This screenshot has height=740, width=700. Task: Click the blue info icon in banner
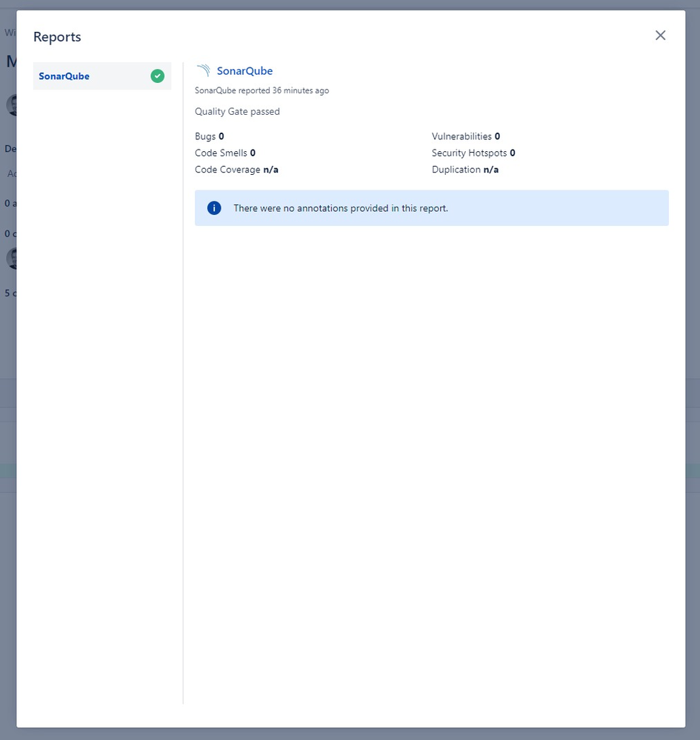[214, 208]
